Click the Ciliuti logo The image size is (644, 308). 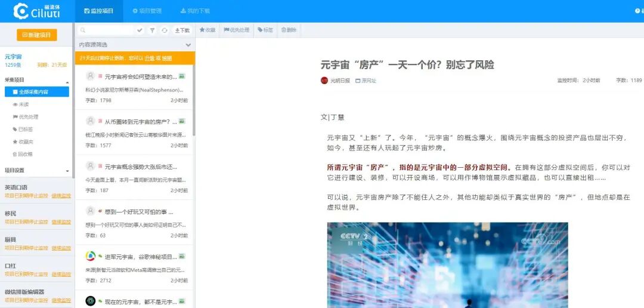pos(36,11)
